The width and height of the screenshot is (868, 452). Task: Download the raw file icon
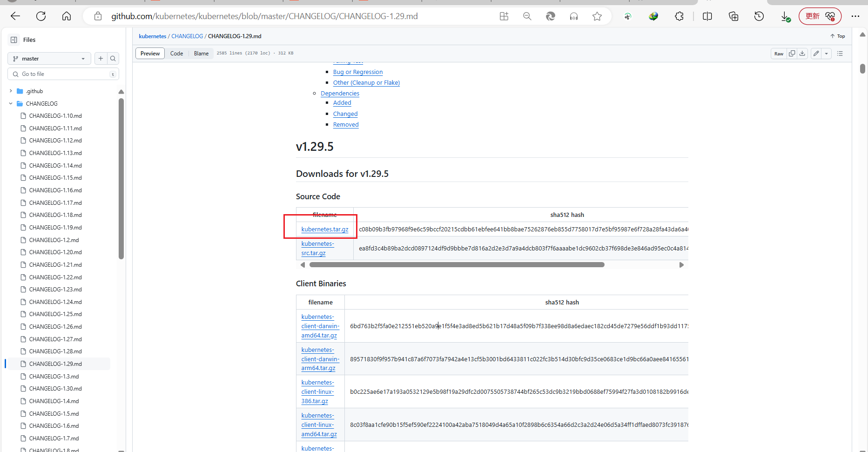(x=802, y=54)
